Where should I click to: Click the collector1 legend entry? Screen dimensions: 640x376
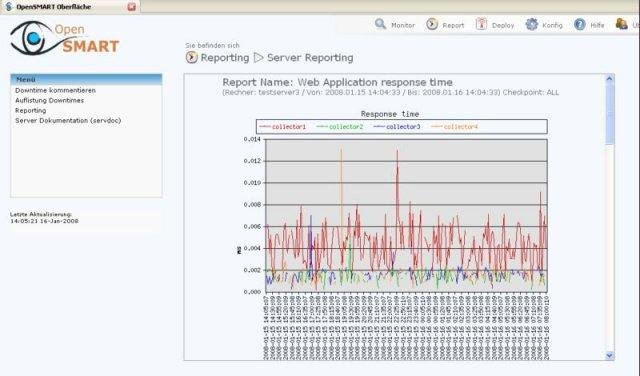[282, 127]
